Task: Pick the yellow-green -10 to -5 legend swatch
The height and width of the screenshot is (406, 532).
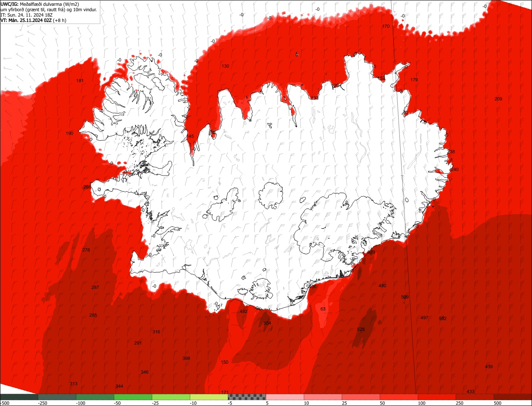Action: pos(209,397)
